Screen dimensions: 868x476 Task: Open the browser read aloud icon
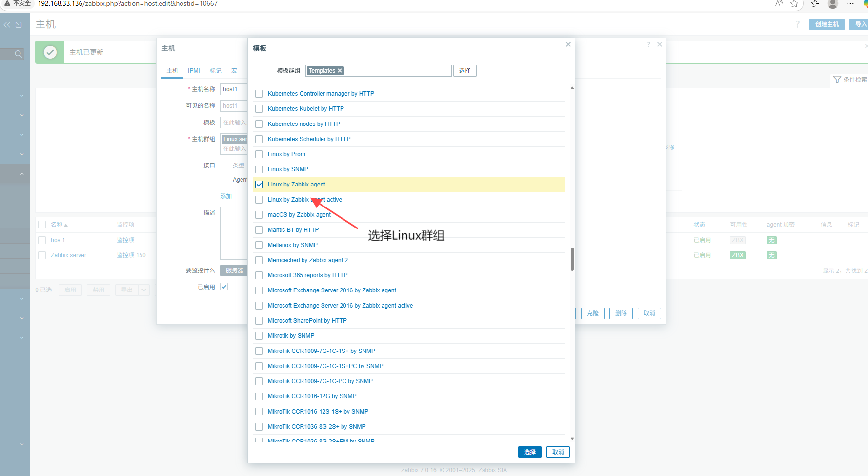point(779,4)
